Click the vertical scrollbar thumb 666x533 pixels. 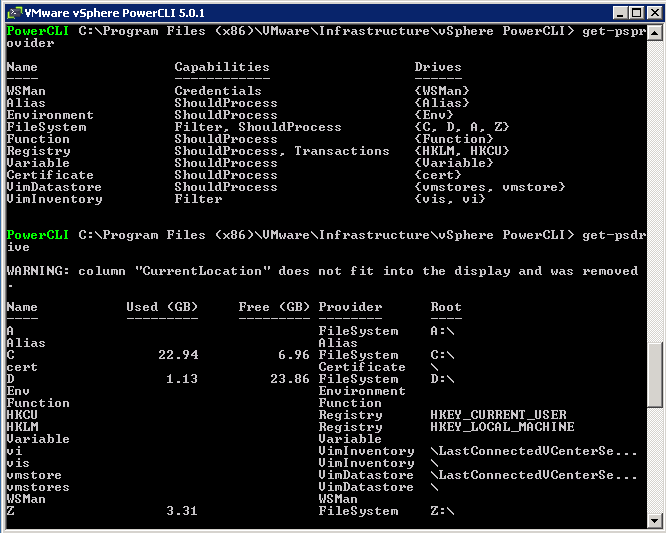coord(655,375)
